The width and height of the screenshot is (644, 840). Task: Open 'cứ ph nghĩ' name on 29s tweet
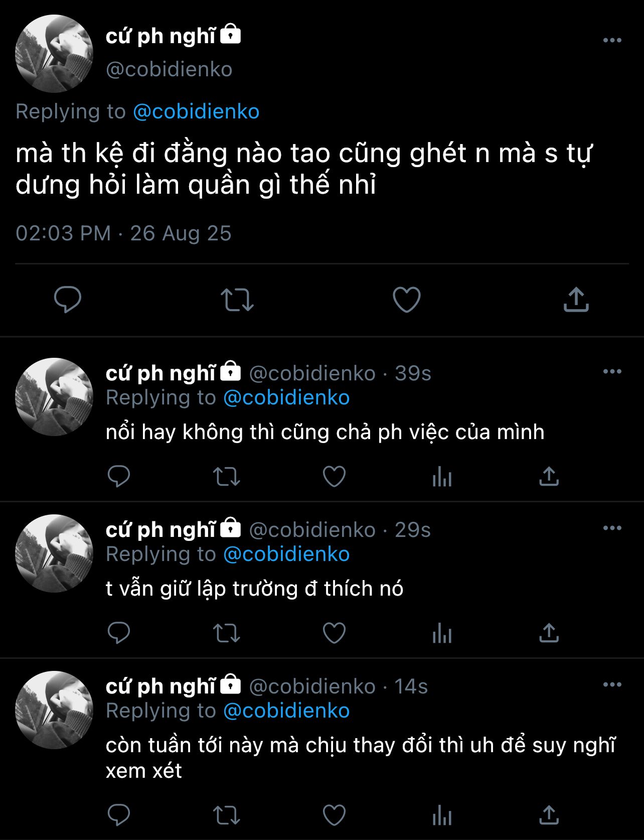coord(160,530)
